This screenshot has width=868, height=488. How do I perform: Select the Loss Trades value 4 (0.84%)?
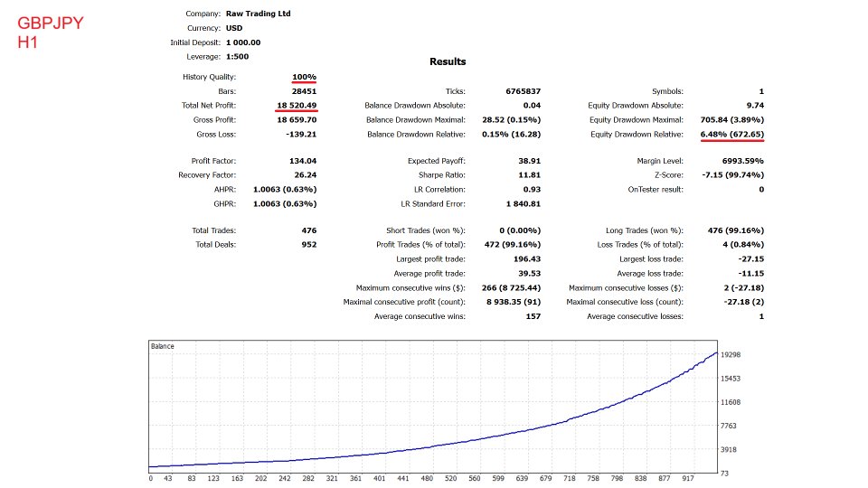743,245
